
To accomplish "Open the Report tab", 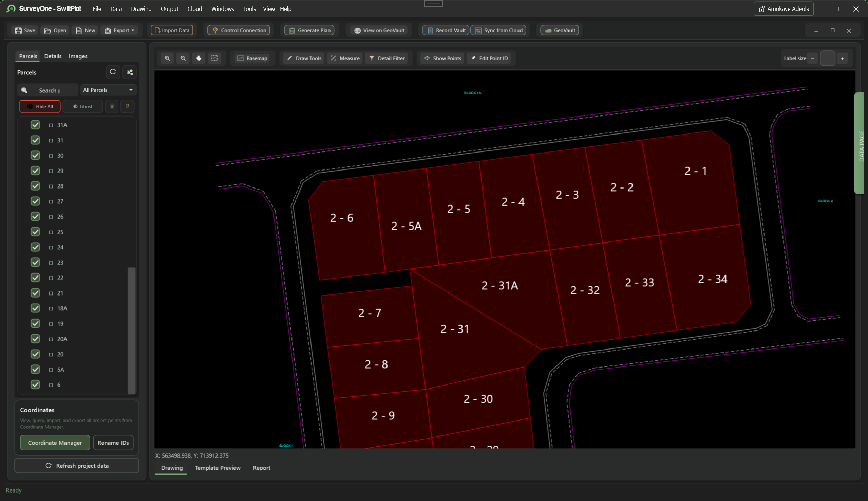I will click(262, 468).
